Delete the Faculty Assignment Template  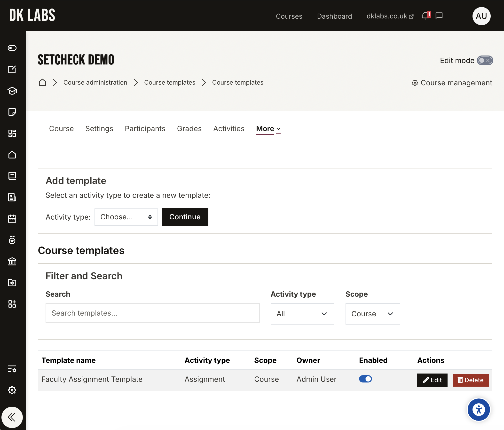(x=470, y=380)
